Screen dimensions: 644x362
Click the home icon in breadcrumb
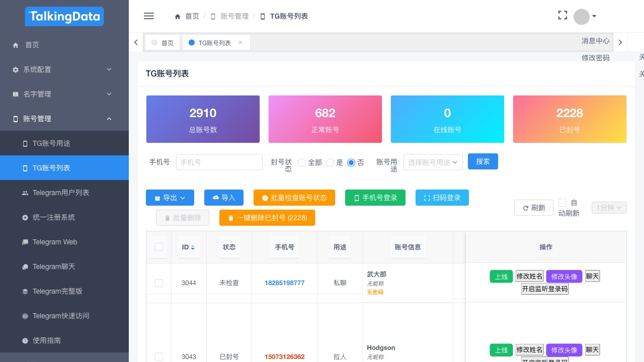click(x=178, y=17)
